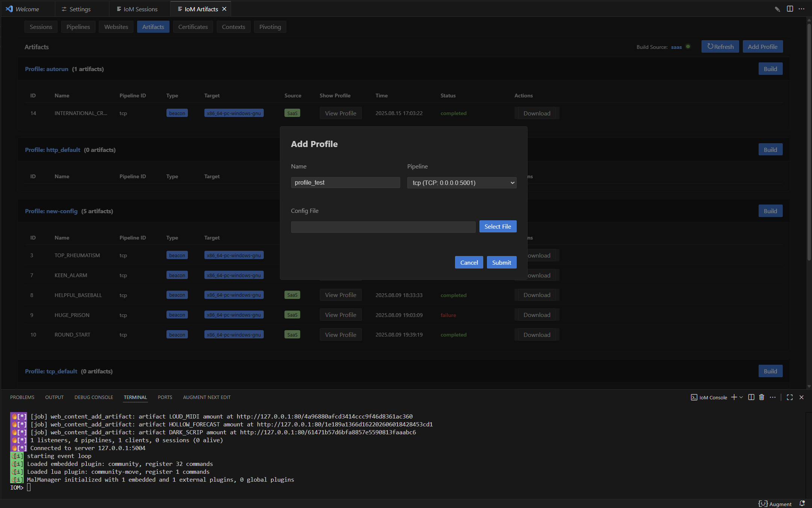
Task: Click Select File in Add Profile dialog
Action: tap(497, 226)
